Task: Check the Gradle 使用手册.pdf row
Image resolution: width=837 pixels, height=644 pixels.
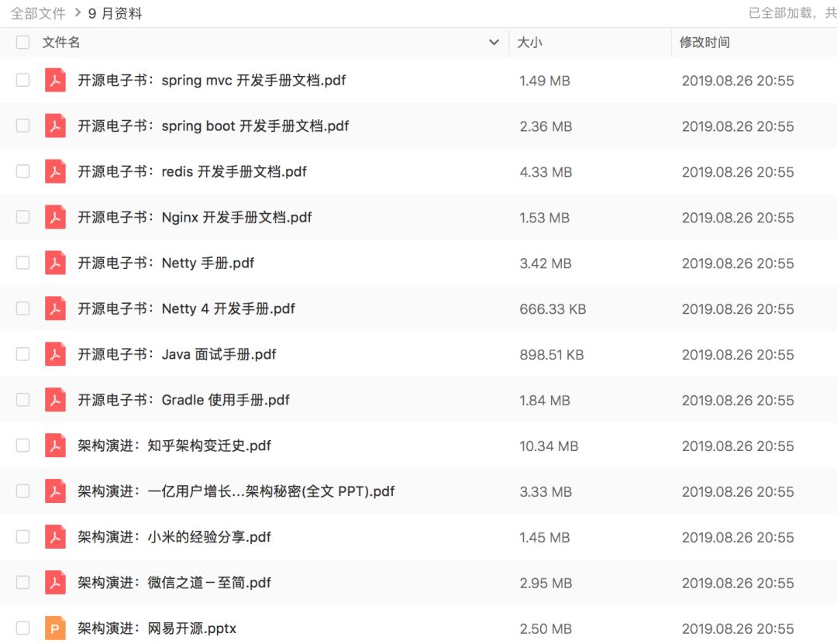Action: [23, 400]
